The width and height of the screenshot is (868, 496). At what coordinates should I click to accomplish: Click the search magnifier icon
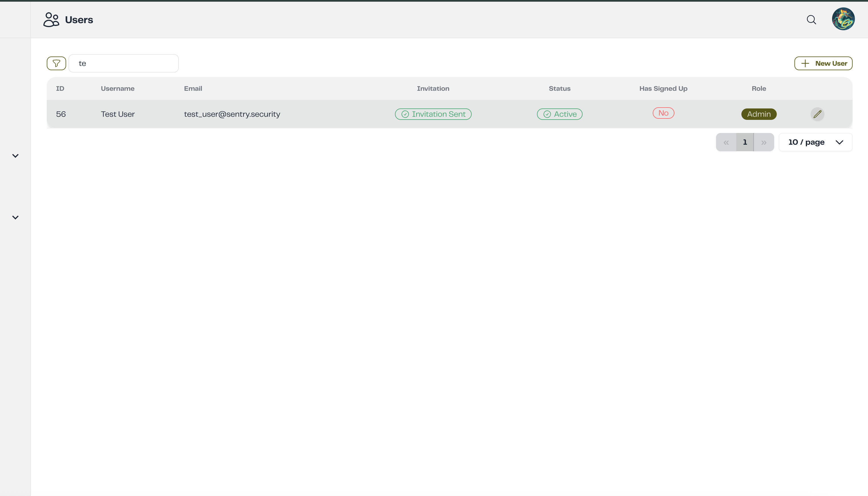click(811, 20)
